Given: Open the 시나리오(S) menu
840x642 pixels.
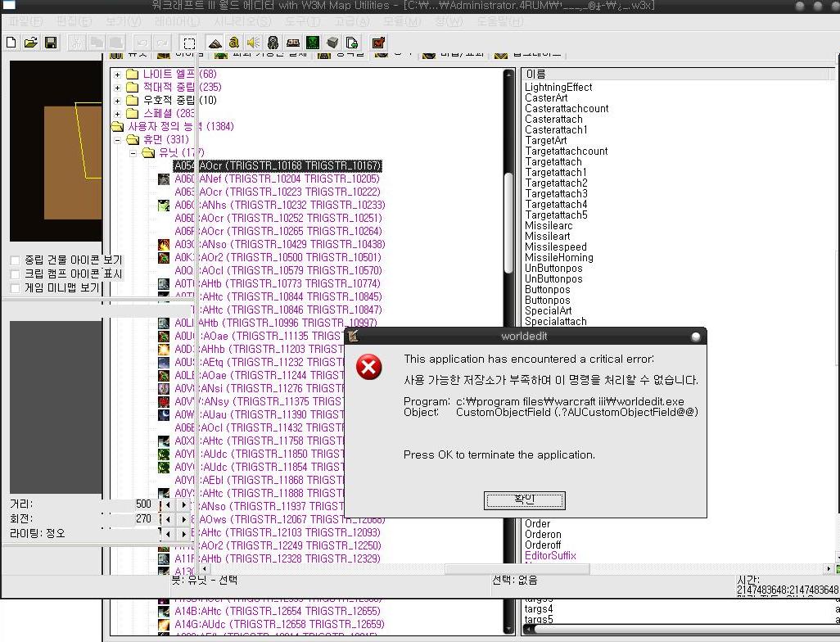Looking at the screenshot, I should tap(242, 21).
